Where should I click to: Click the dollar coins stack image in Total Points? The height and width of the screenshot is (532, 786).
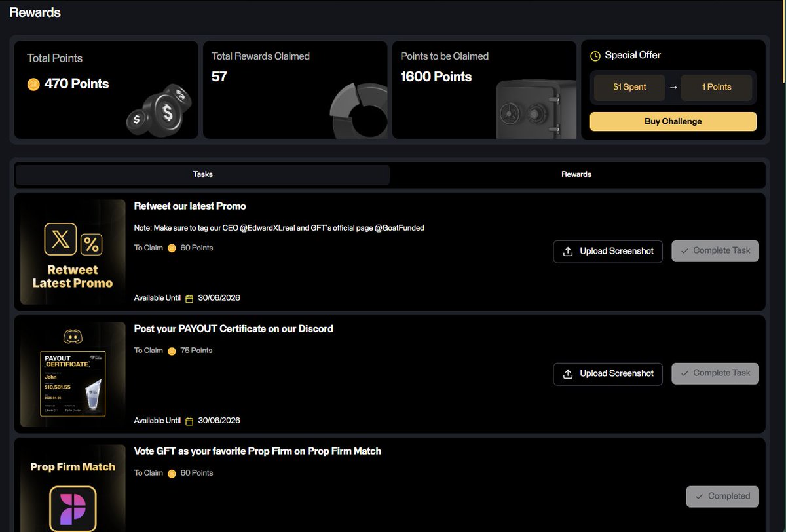159,111
